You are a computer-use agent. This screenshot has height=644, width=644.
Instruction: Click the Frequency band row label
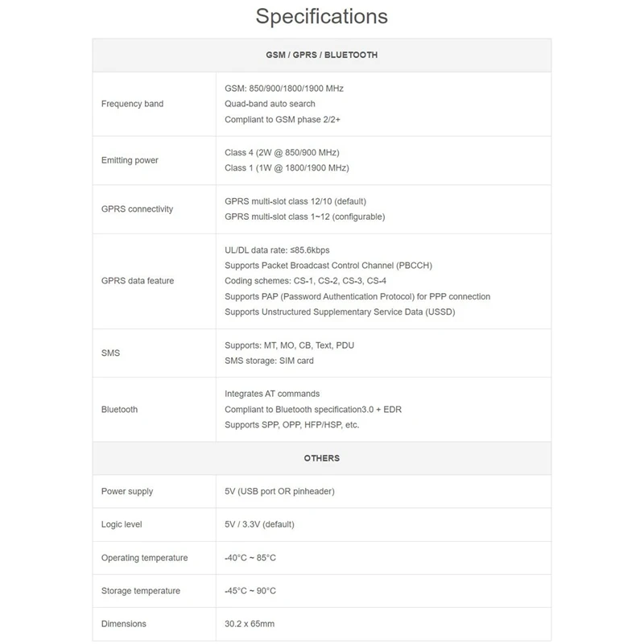click(x=132, y=104)
